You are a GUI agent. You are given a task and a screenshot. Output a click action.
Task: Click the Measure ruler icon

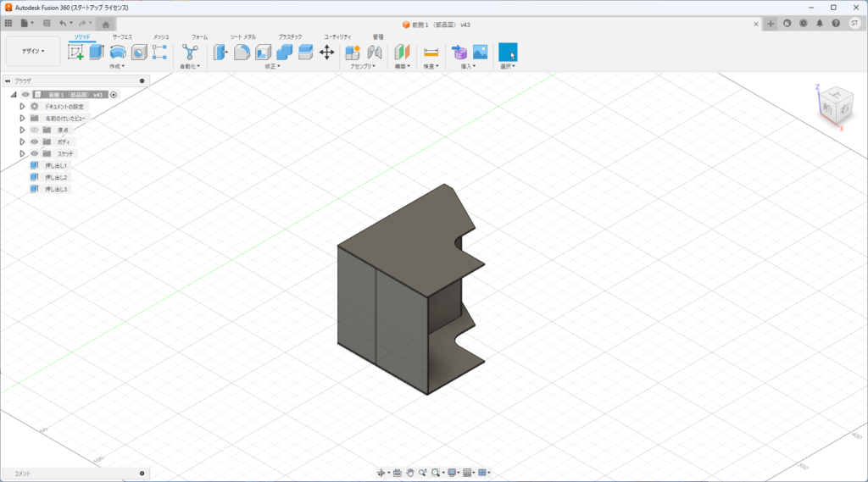[x=431, y=52]
